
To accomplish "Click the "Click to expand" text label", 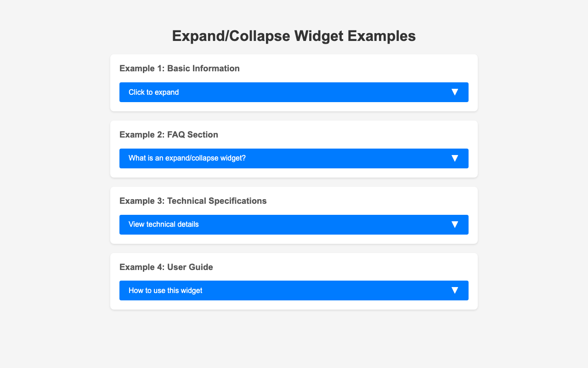I will (153, 92).
